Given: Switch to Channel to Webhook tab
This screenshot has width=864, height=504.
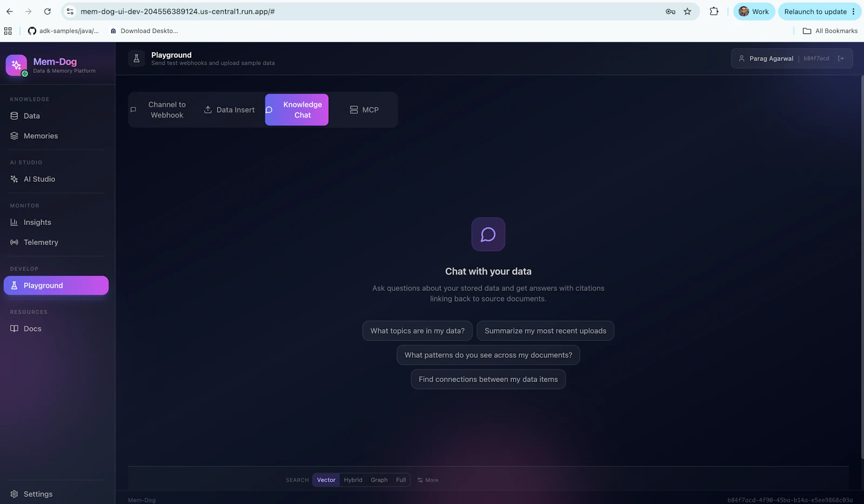Looking at the screenshot, I should coord(162,110).
